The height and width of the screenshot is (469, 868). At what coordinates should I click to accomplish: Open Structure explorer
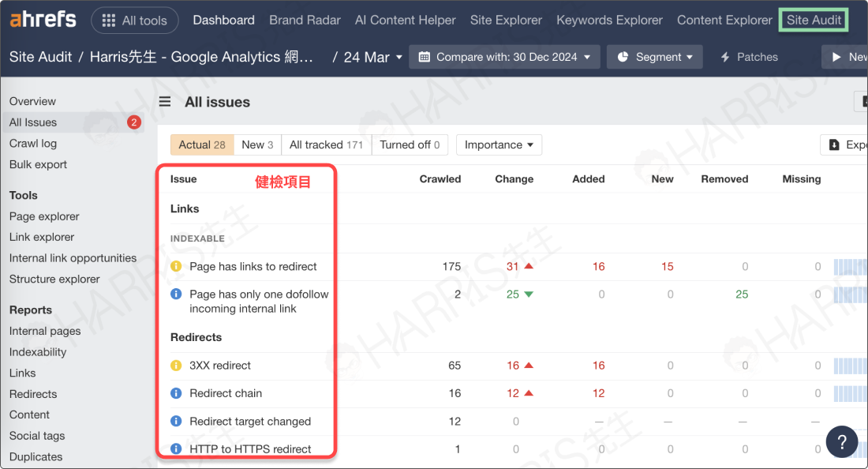[54, 279]
